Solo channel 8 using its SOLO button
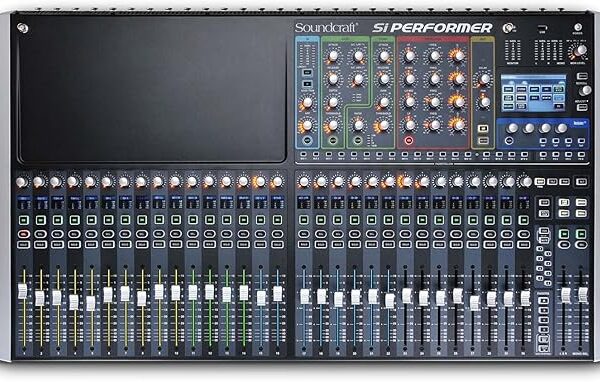 tap(142, 245)
